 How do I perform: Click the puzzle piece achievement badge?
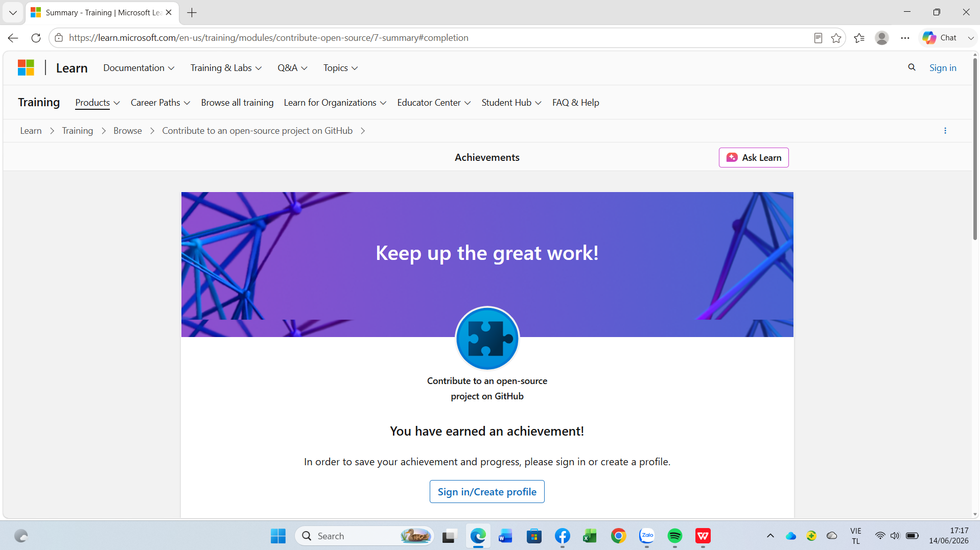(x=487, y=338)
